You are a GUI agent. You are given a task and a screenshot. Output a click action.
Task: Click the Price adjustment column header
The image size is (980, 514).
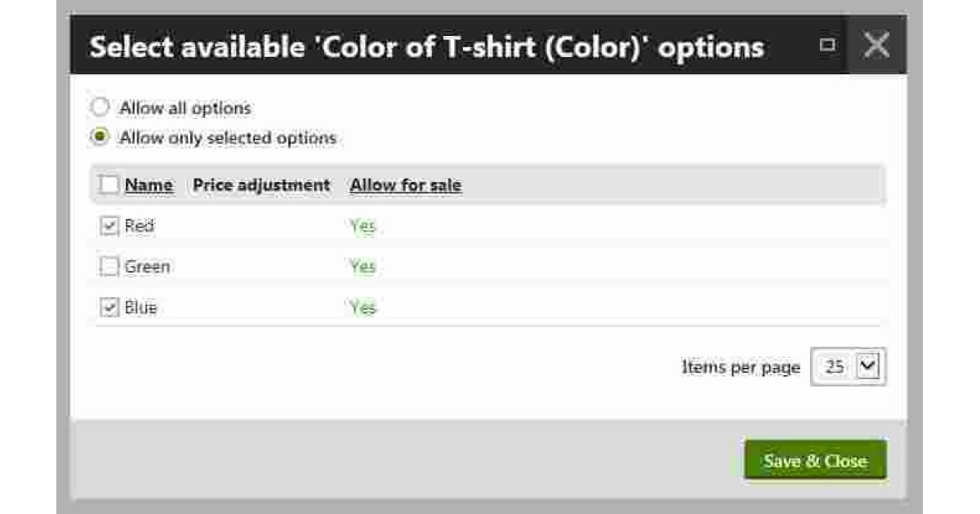tap(261, 184)
